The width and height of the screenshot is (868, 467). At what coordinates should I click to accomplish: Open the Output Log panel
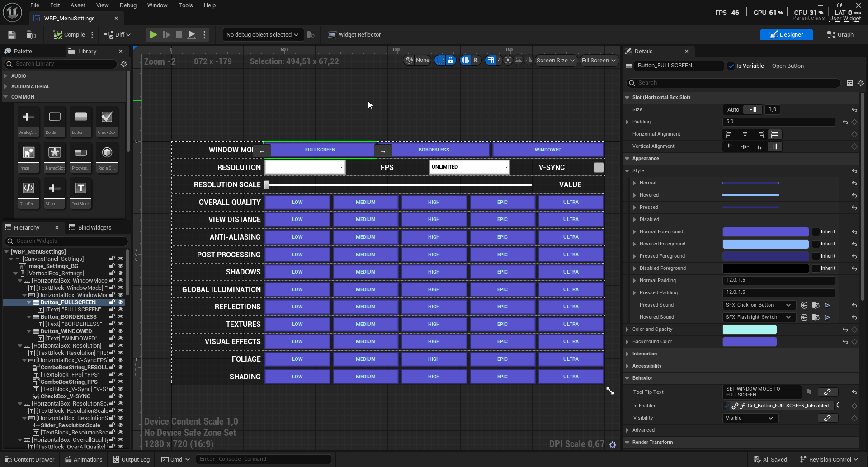pos(131,460)
